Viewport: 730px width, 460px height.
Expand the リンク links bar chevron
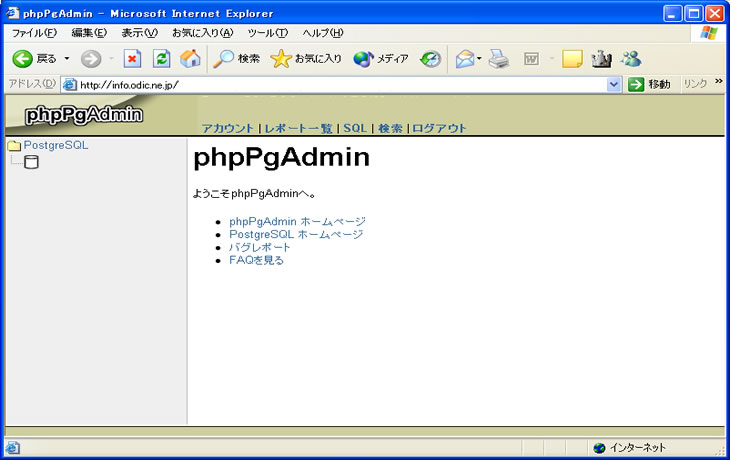click(719, 81)
